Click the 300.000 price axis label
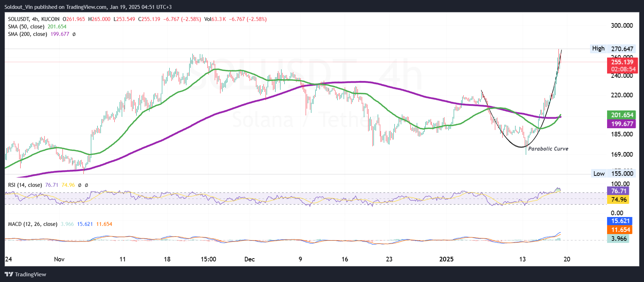This screenshot has height=282, width=644. [x=622, y=26]
